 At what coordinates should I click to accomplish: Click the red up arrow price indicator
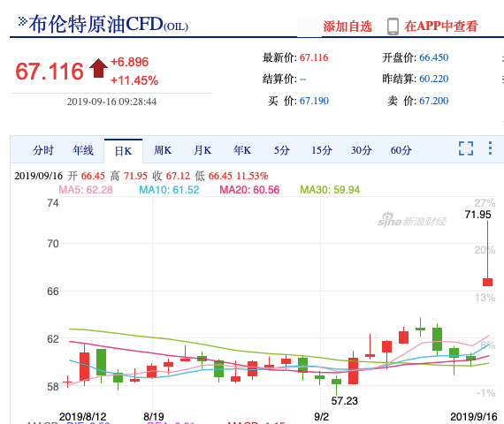click(x=98, y=68)
